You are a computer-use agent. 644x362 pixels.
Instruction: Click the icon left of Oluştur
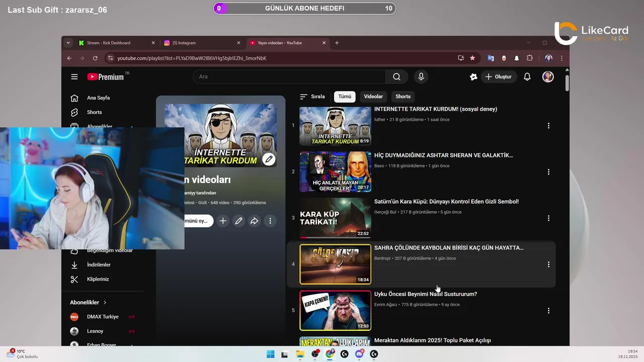pos(473,77)
